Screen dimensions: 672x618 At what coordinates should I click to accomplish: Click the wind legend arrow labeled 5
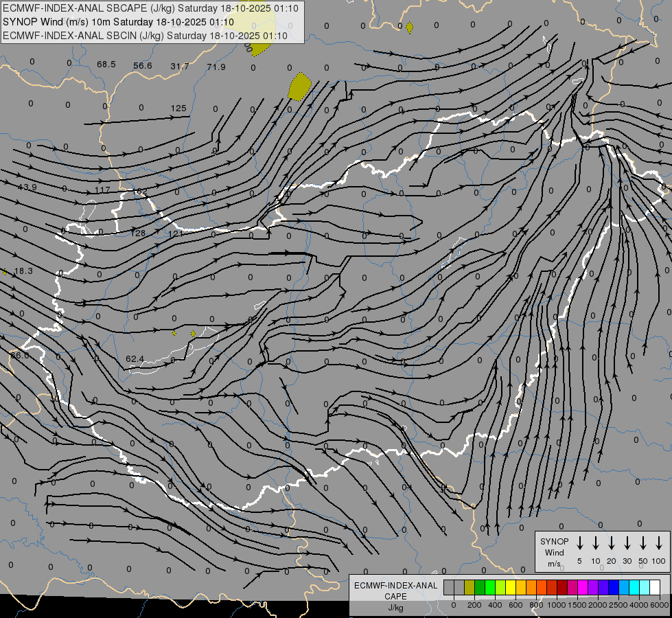click(579, 542)
